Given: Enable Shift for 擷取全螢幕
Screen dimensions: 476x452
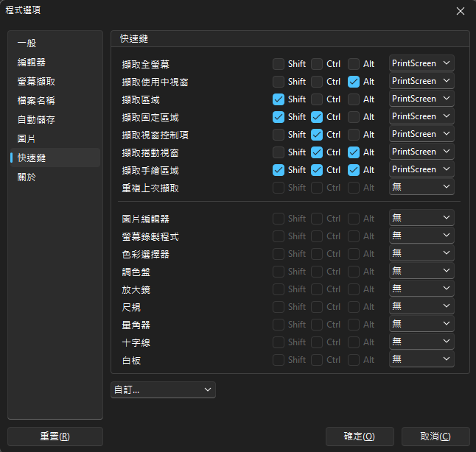Looking at the screenshot, I should 279,64.
